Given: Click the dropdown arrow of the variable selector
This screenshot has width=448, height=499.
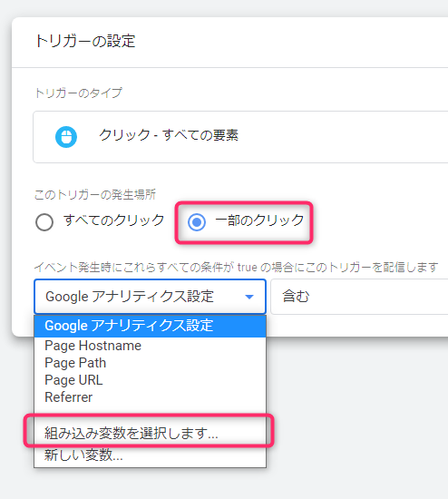Looking at the screenshot, I should point(249,297).
